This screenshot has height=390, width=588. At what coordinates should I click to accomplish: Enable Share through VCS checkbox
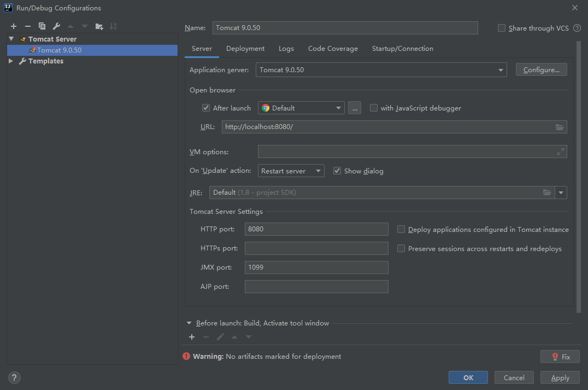(501, 28)
